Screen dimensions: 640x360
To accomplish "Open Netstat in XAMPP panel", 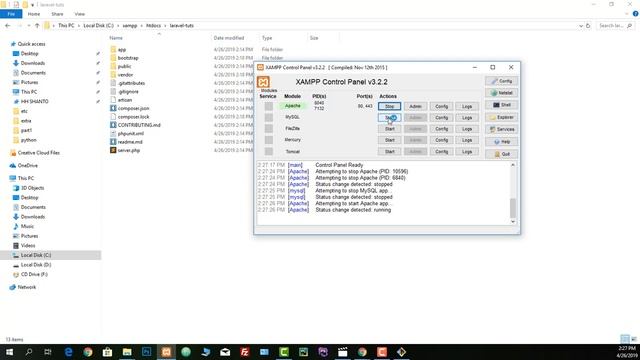I will click(x=501, y=93).
